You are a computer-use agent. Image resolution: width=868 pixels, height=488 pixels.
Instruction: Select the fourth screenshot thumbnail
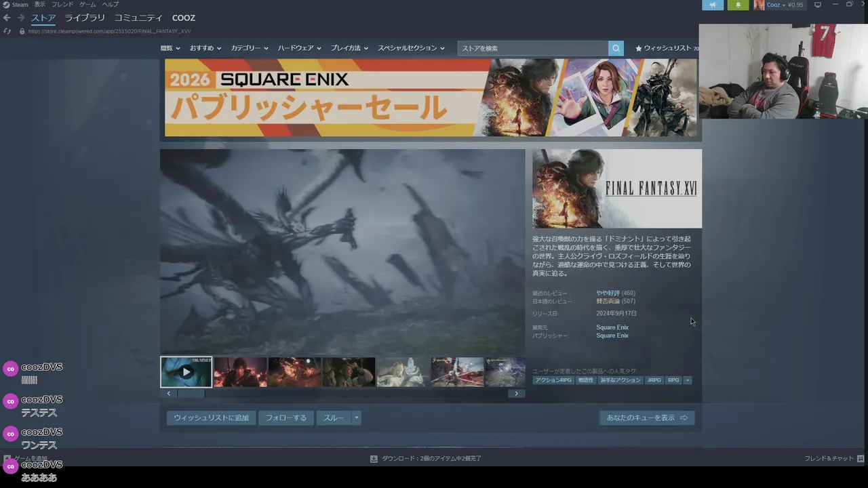tap(349, 372)
